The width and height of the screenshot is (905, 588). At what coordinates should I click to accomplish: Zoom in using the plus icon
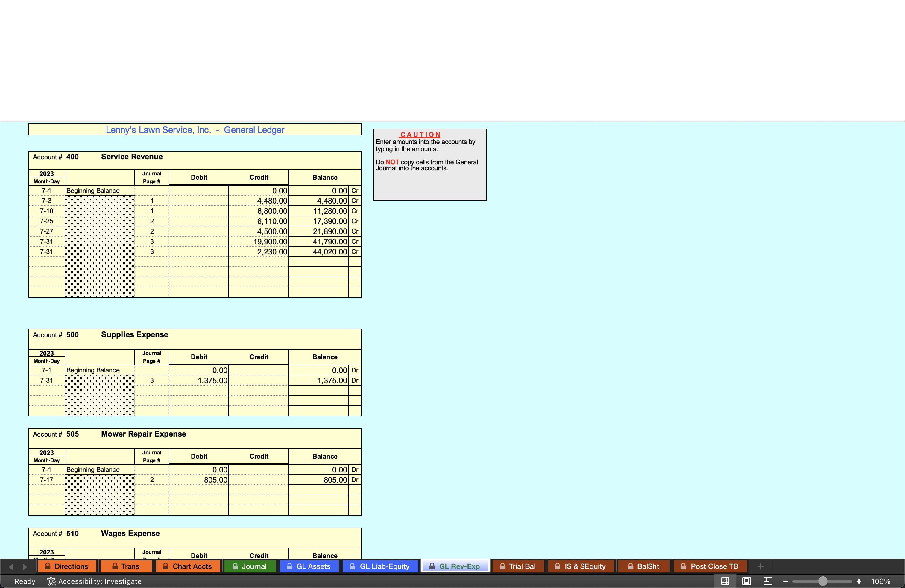tap(859, 581)
